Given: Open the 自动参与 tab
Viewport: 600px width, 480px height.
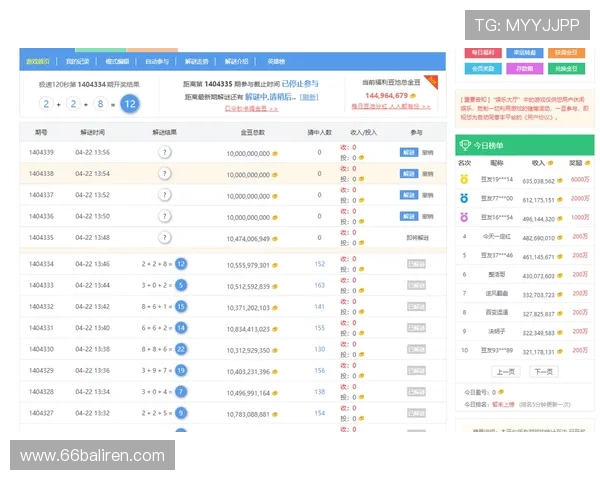Looking at the screenshot, I should pos(158,60).
